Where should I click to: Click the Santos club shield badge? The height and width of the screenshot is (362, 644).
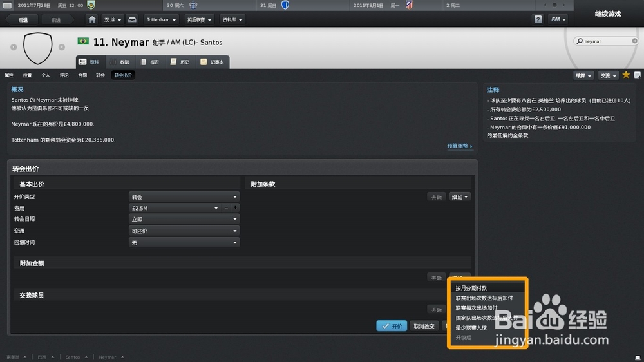pos(38,48)
